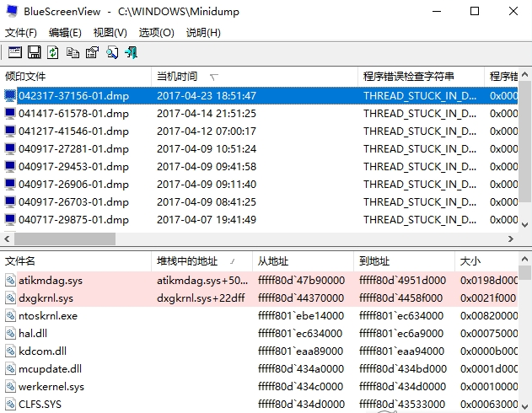Click the Exit toolbar icon
Screen dimensions: 532x413
click(132, 52)
